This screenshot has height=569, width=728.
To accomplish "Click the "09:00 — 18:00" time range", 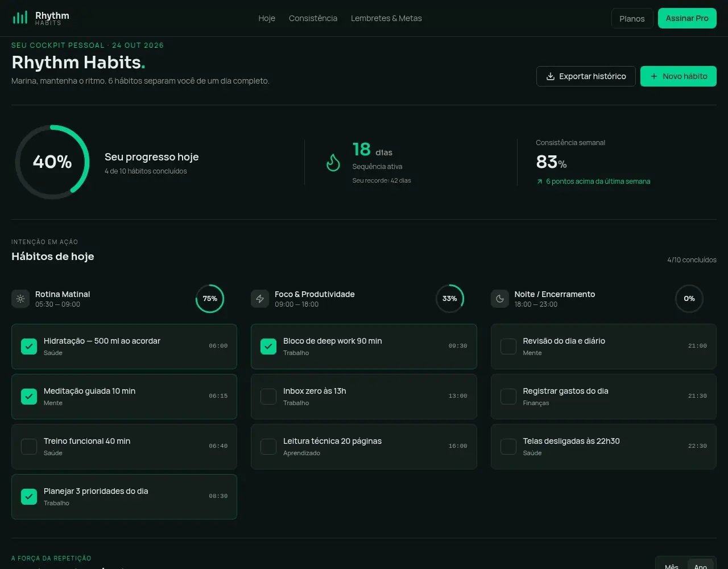I will tap(297, 304).
